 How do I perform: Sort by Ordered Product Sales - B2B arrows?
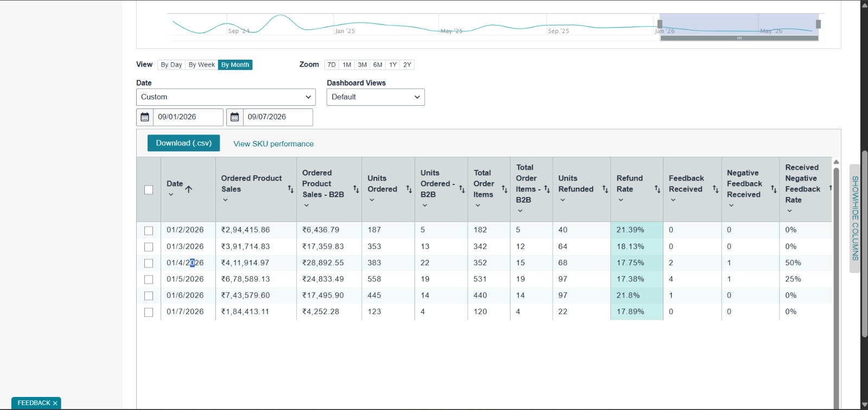point(356,189)
